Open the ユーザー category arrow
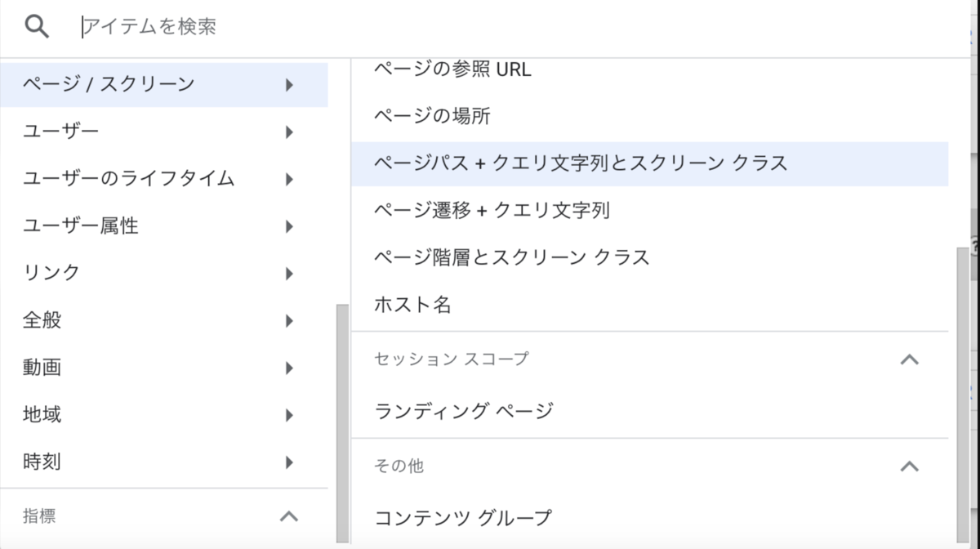This screenshot has width=980, height=549. 289,132
